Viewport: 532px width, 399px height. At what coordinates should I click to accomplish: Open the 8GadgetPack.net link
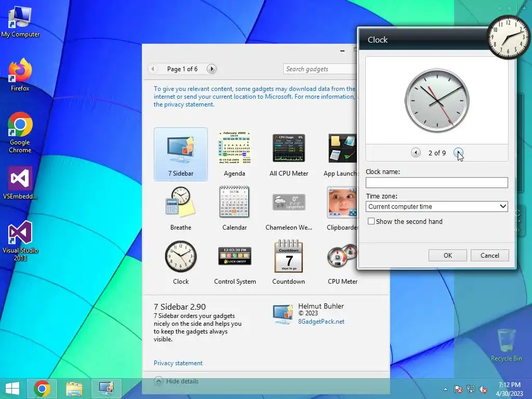(x=321, y=321)
